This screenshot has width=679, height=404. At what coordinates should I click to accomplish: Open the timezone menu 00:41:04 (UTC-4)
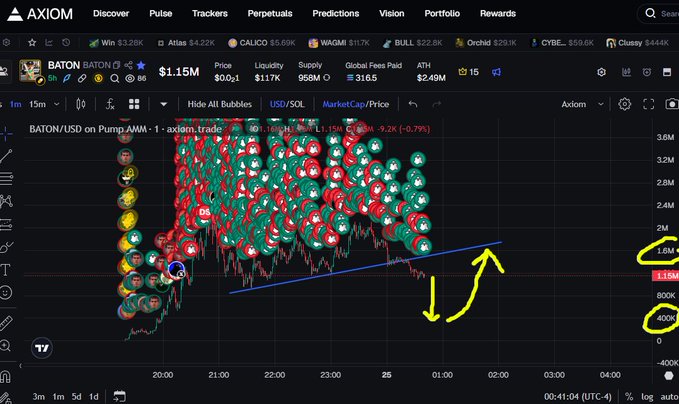(578, 397)
